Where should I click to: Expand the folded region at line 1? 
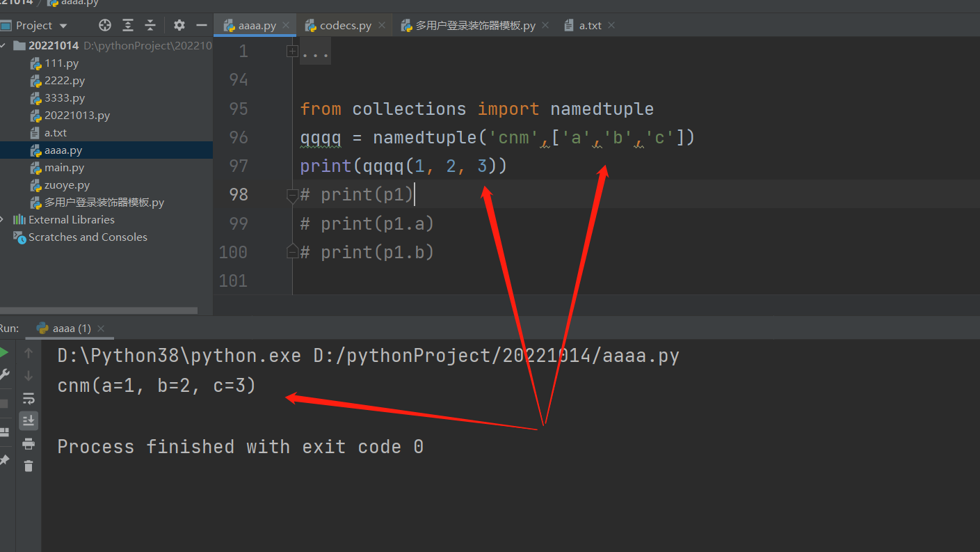[292, 51]
